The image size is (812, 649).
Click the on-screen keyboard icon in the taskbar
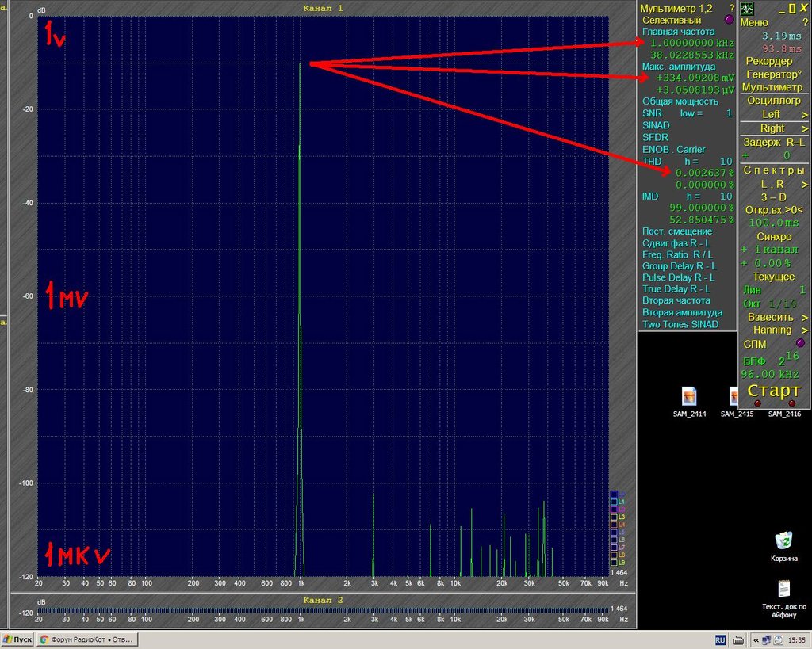[x=739, y=640]
